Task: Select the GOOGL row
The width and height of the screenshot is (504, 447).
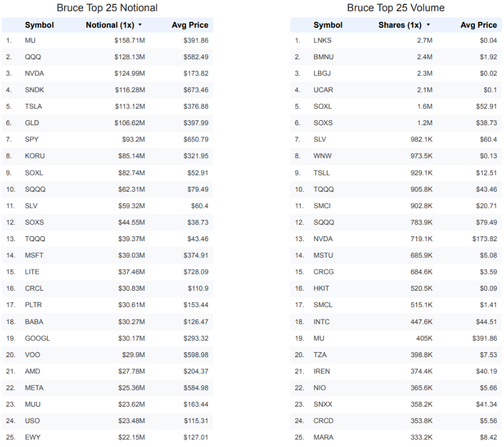Action: point(107,338)
